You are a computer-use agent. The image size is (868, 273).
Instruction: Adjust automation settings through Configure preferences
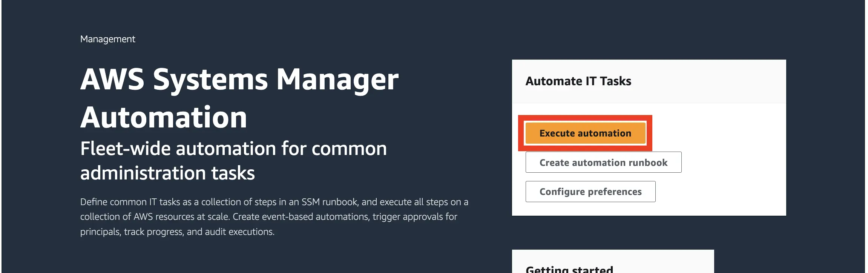(x=590, y=191)
